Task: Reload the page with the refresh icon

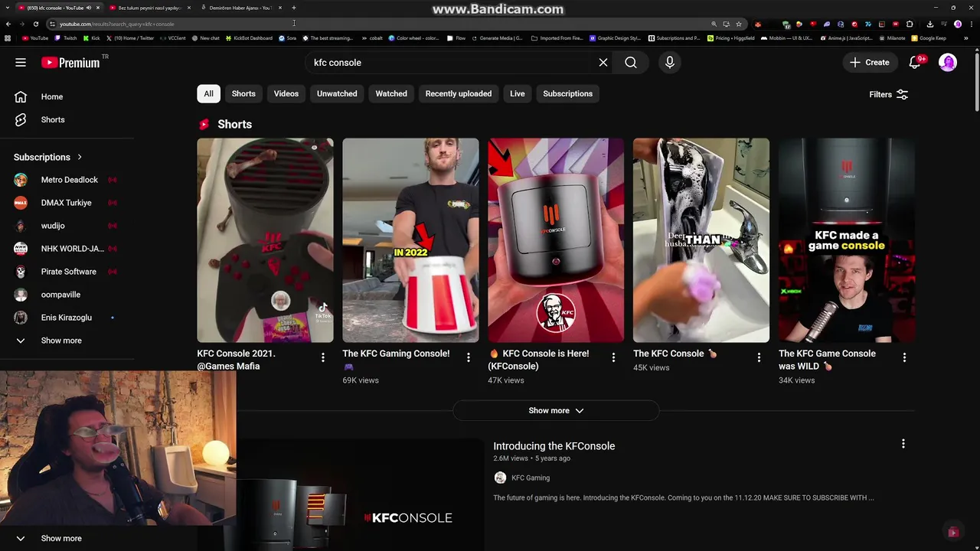Action: 37,24
